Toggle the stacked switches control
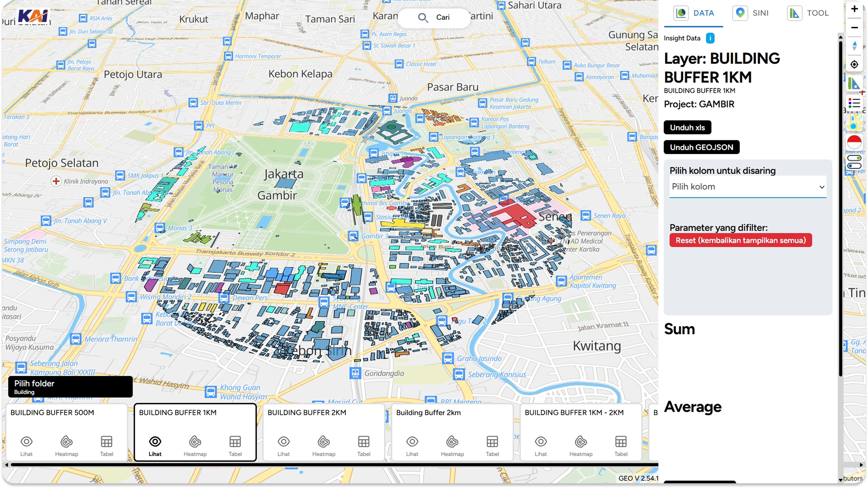 (854, 162)
